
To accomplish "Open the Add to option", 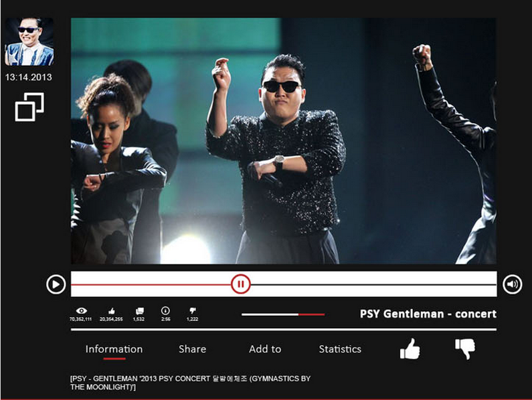I will (265, 349).
